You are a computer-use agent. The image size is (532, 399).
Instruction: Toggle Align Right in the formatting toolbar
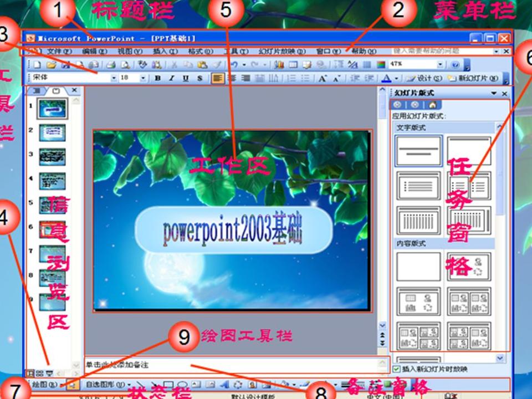coord(245,78)
